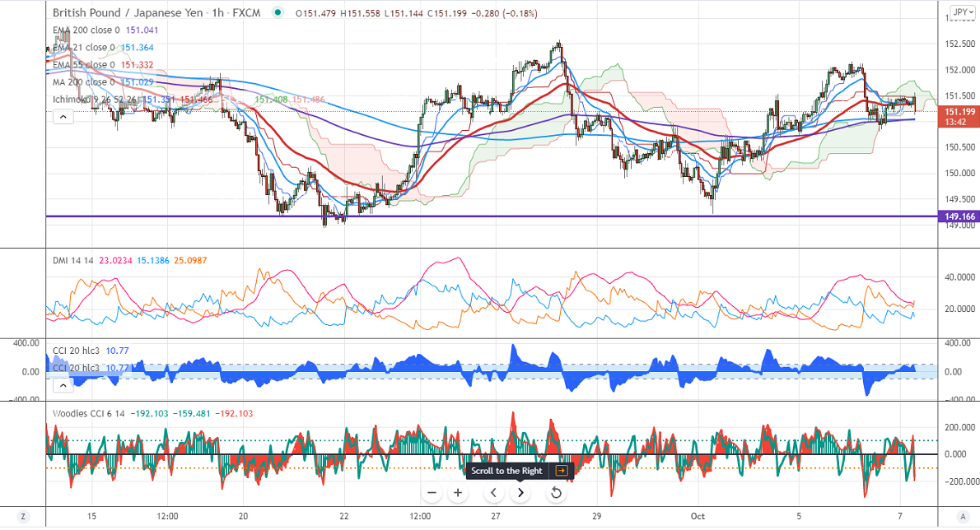Click date 29 on time axis
Screen dimensions: 980x530
(597, 516)
